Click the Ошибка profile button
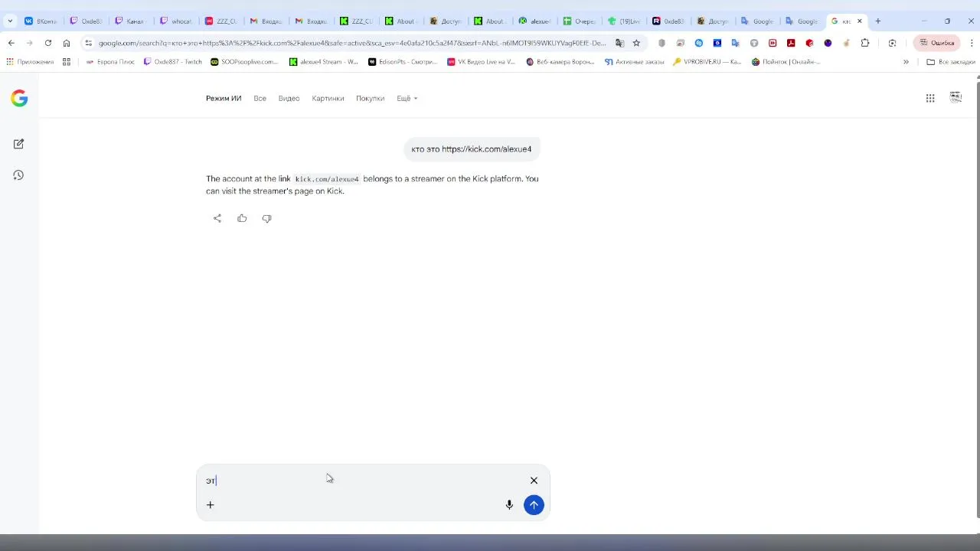 click(937, 43)
